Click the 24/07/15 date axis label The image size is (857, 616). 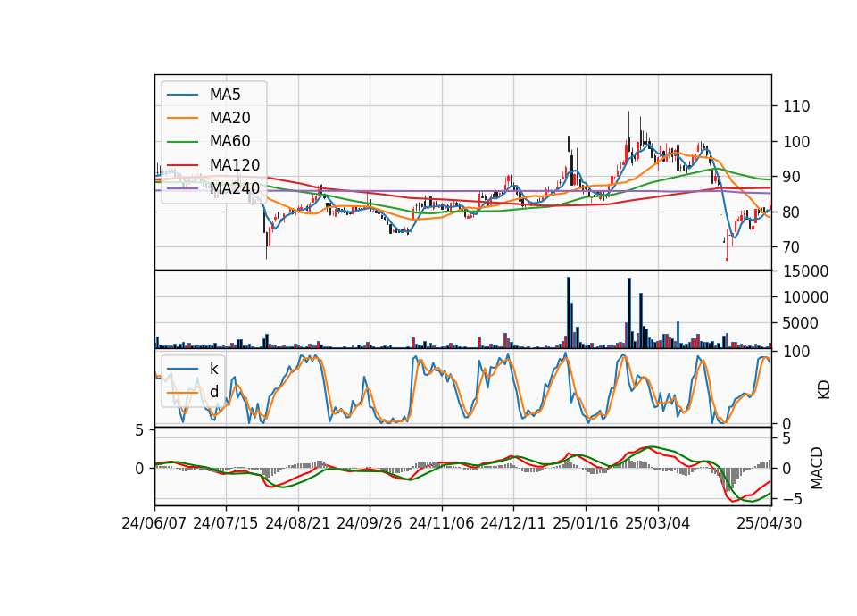225,523
